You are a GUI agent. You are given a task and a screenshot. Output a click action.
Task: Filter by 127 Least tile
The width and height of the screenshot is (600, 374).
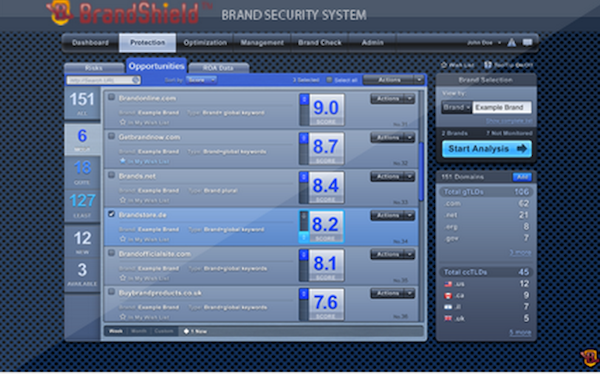[82, 205]
